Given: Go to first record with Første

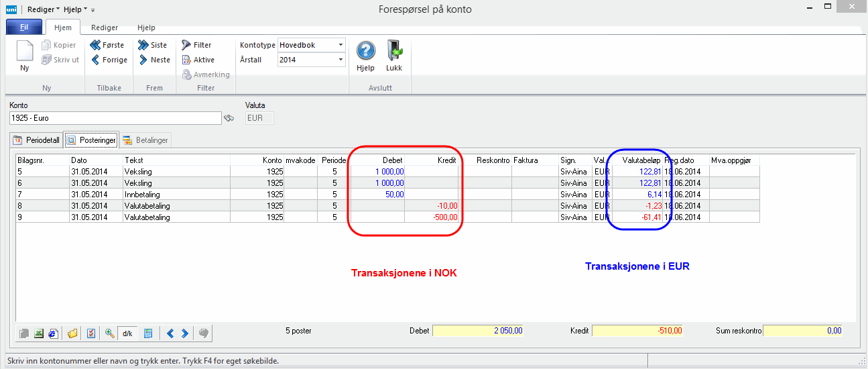Looking at the screenshot, I should coord(107,45).
